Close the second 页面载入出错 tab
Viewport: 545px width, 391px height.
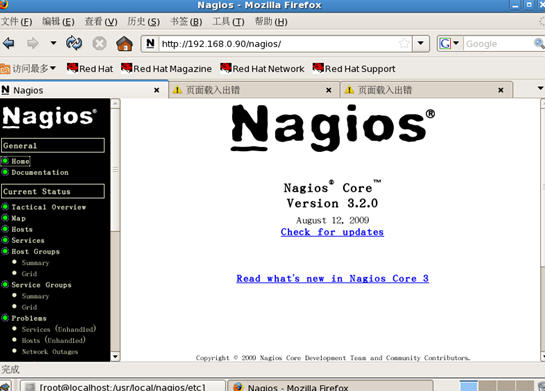(501, 90)
